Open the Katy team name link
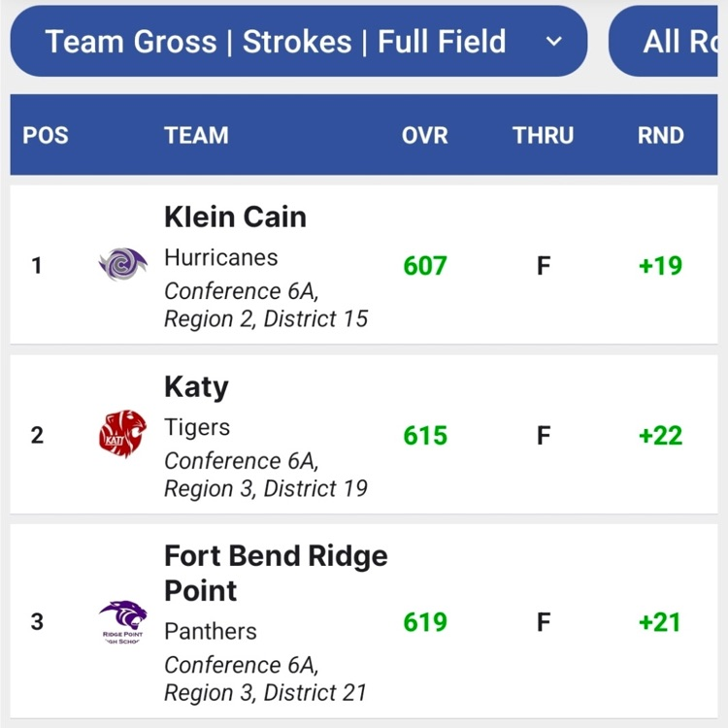This screenshot has height=728, width=728. pyautogui.click(x=196, y=386)
